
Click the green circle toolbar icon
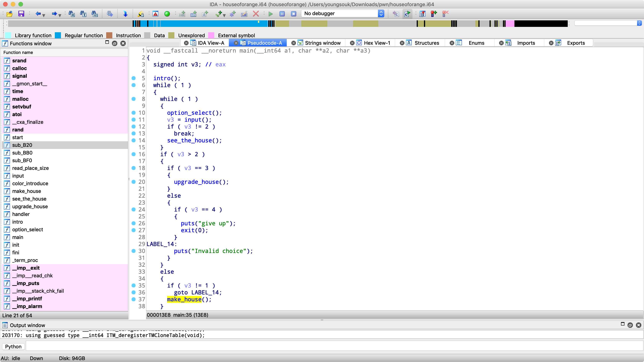pos(167,14)
